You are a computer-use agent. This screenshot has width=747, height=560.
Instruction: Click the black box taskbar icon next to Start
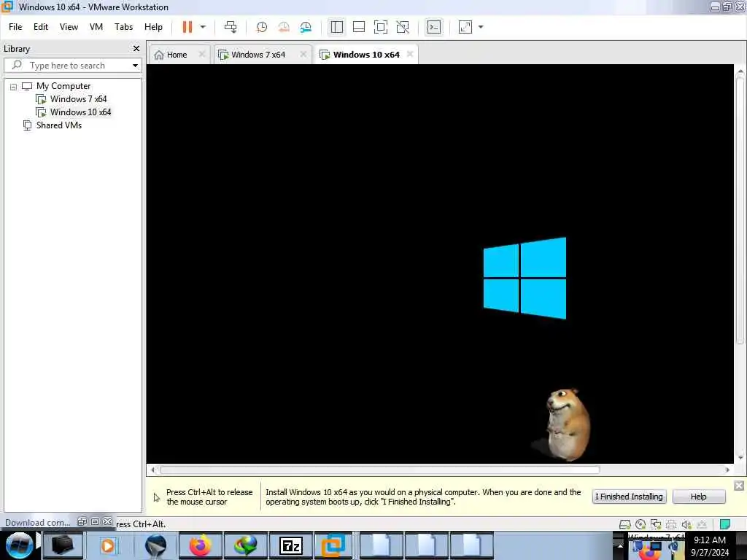click(x=63, y=545)
